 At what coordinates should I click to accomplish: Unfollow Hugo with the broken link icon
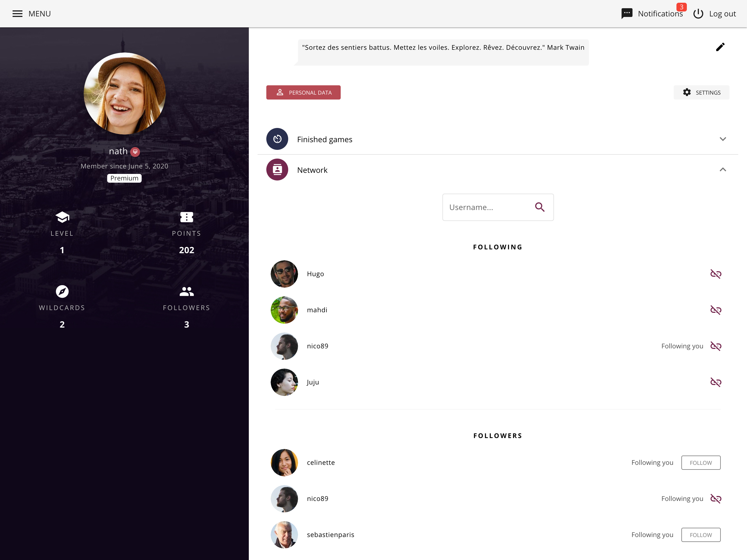click(x=716, y=274)
